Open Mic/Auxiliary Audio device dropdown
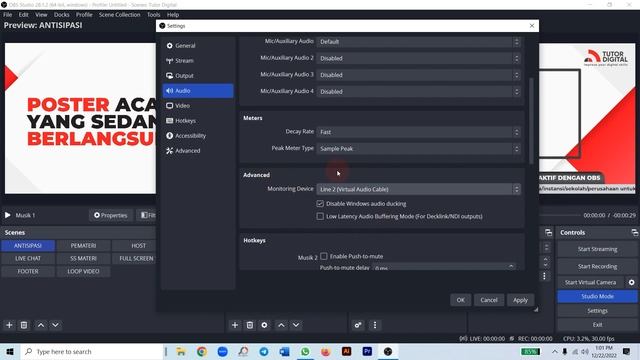The image size is (640, 360). click(x=418, y=42)
